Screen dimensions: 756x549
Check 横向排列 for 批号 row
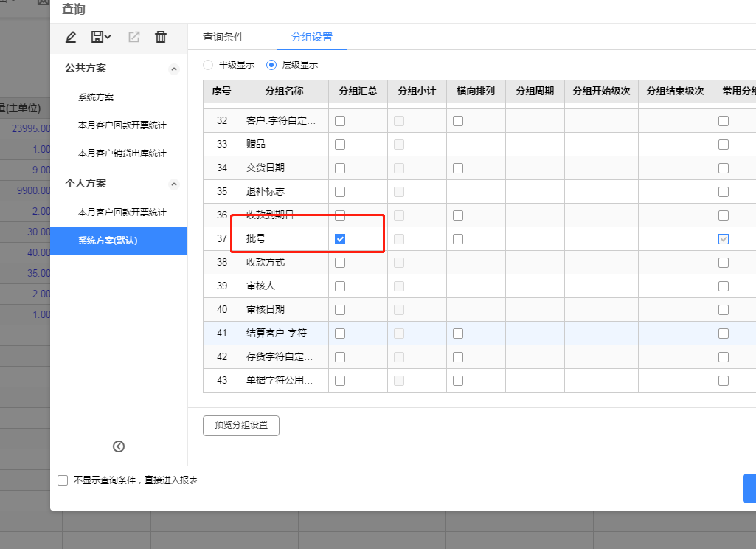click(x=458, y=239)
